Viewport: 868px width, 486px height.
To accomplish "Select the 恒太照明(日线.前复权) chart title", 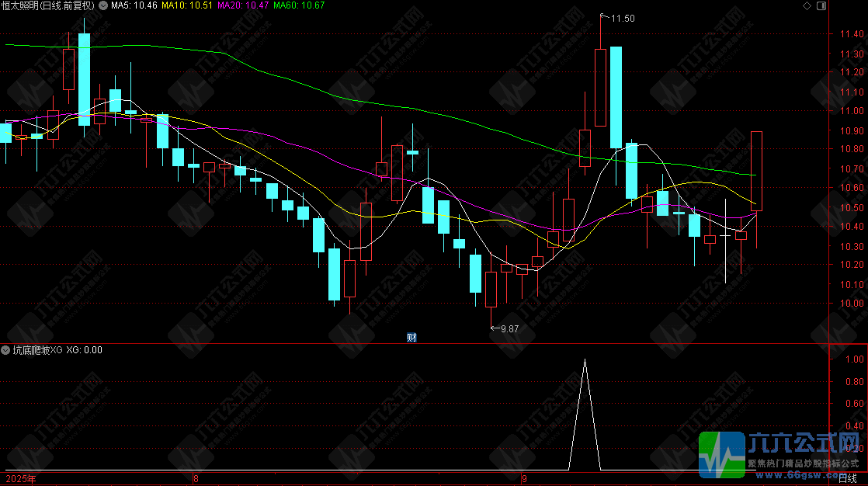I will tap(48, 5).
